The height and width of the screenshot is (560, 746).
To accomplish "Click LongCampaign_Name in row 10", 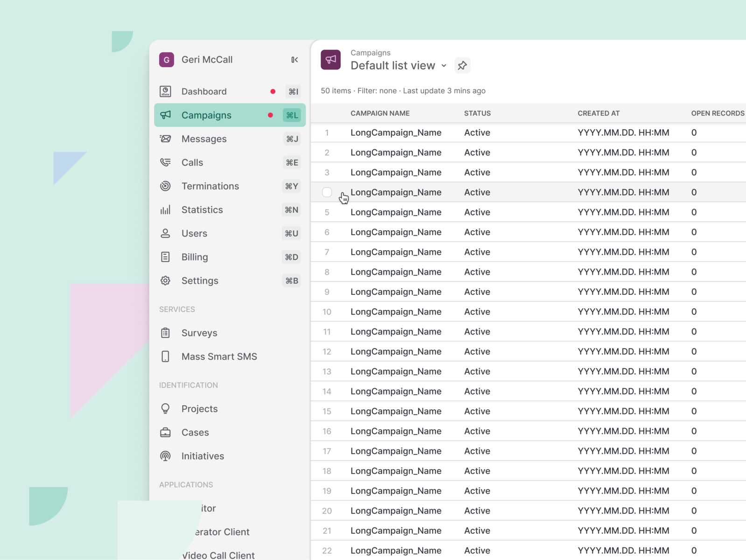I will (x=396, y=312).
